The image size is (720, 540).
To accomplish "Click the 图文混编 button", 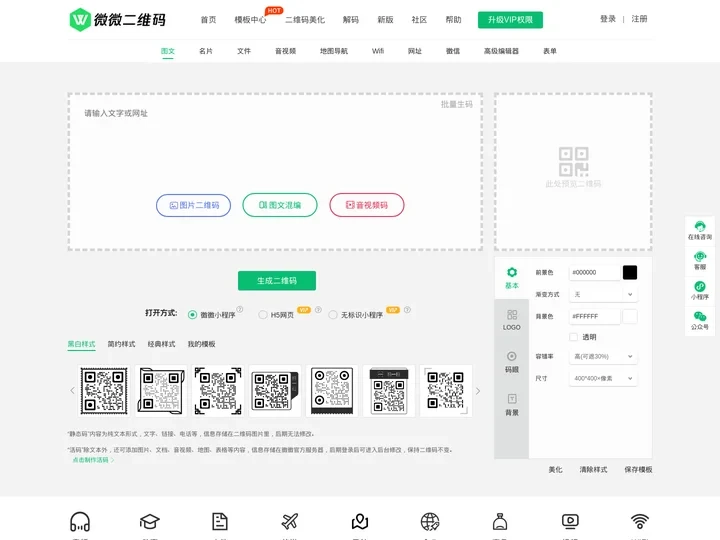I will pos(280,205).
